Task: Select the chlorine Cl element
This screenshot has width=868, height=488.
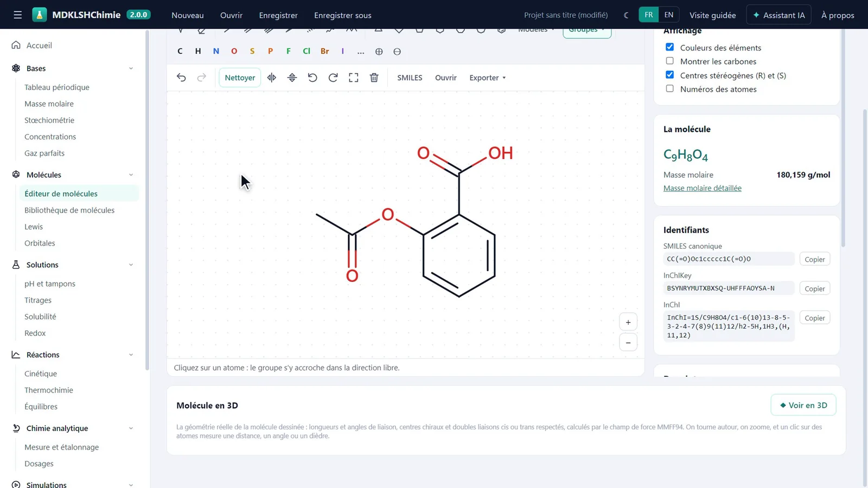Action: pos(307,51)
